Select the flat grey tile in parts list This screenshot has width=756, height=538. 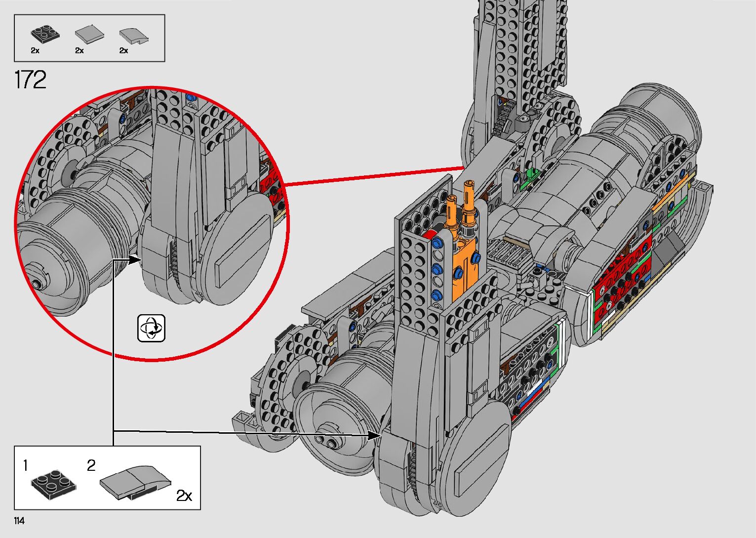[89, 34]
